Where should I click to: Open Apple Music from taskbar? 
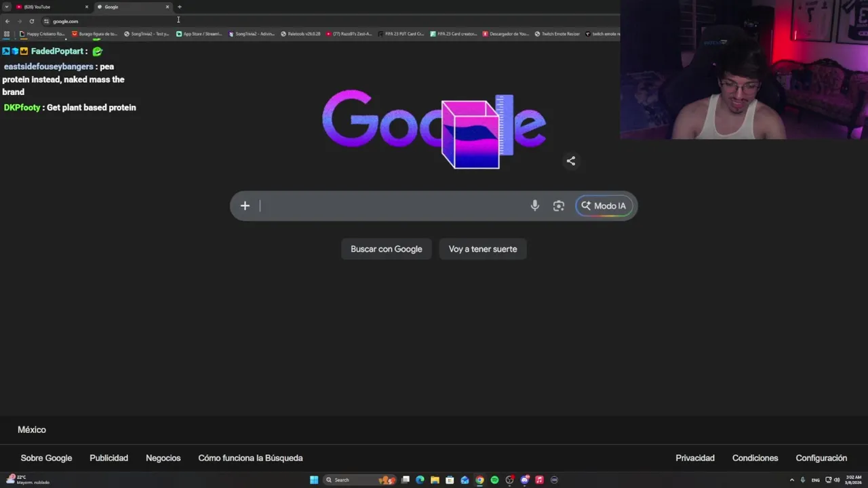click(539, 480)
